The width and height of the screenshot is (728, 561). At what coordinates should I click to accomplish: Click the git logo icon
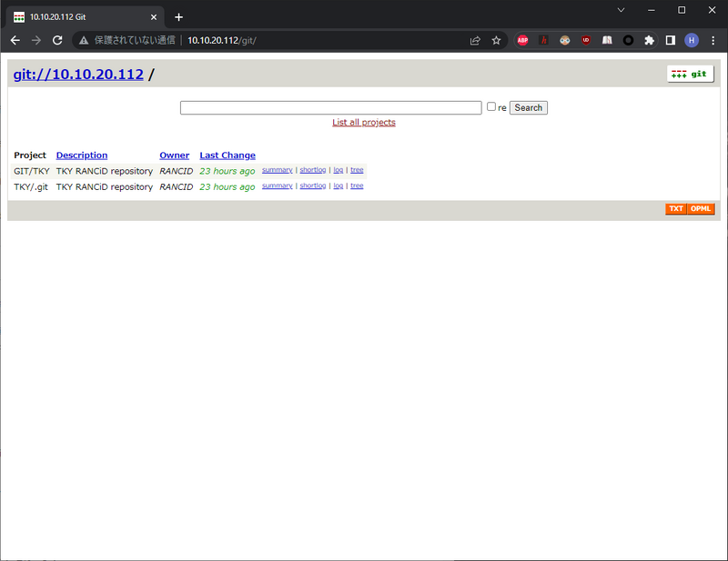coord(690,75)
